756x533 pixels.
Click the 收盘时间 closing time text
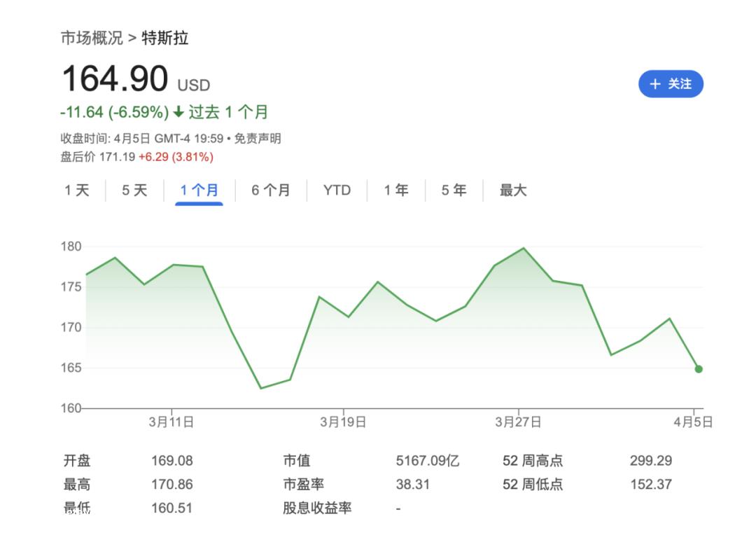coord(141,139)
